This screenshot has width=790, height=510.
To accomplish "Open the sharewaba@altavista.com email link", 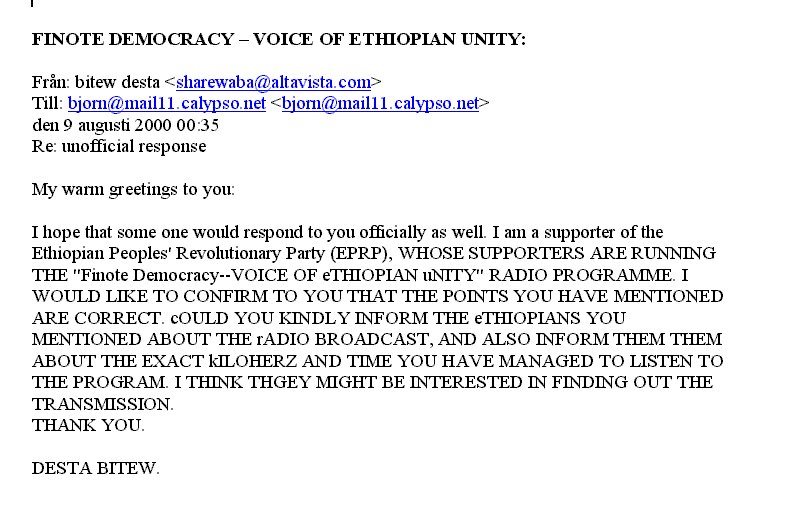I will [274, 82].
